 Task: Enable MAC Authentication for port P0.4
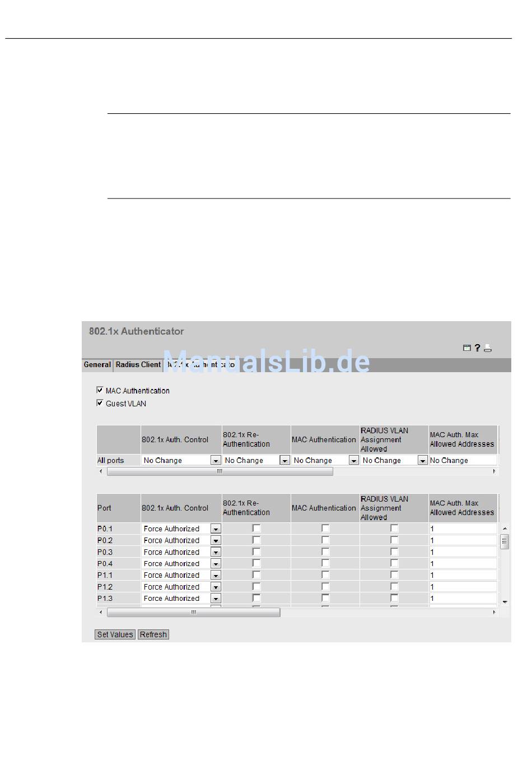pyautogui.click(x=325, y=563)
